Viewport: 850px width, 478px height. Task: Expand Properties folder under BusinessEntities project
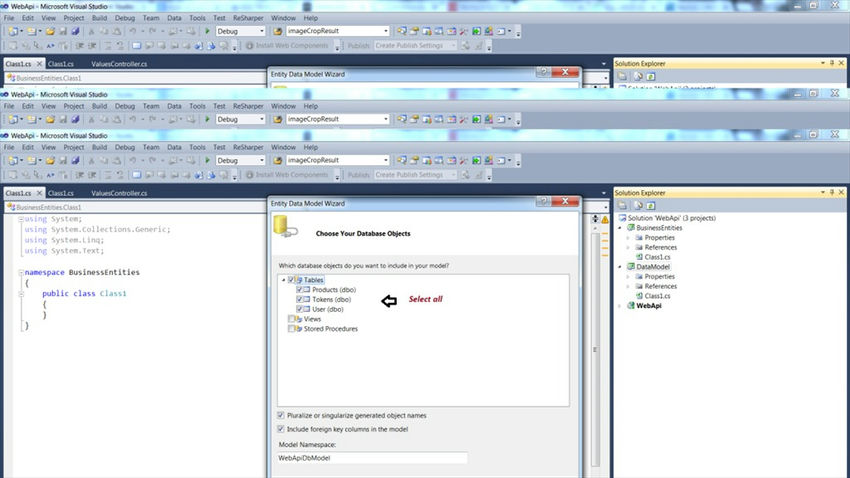coord(629,237)
